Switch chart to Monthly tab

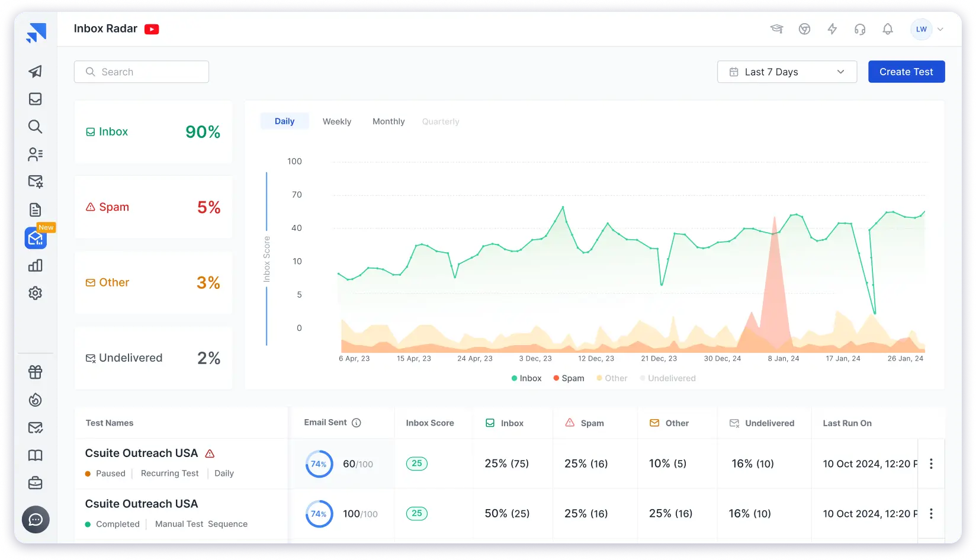pos(389,121)
